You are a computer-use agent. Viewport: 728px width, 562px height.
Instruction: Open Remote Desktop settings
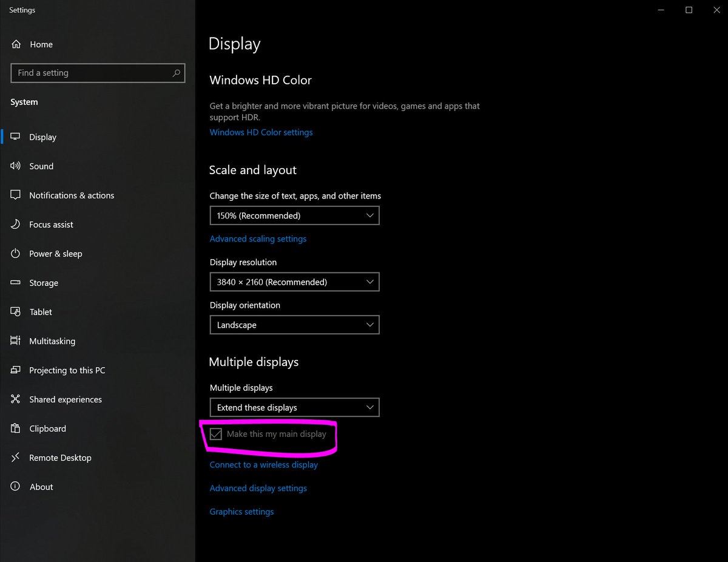pos(60,458)
